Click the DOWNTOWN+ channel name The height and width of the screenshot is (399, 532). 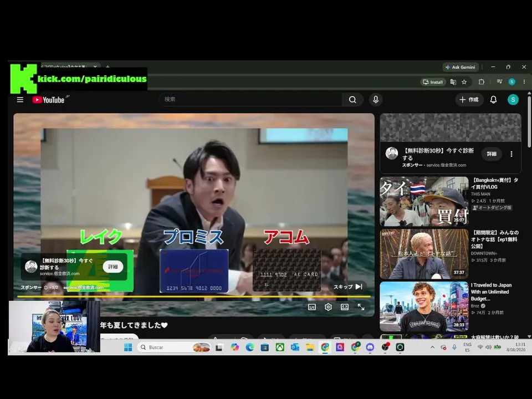point(484,253)
